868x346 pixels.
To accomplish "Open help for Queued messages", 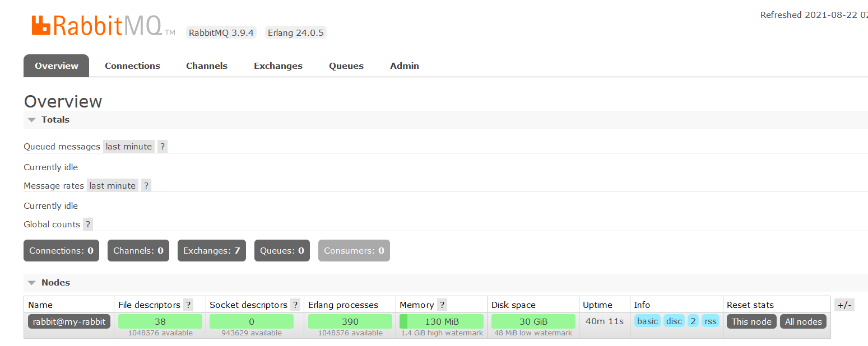I will [x=163, y=147].
